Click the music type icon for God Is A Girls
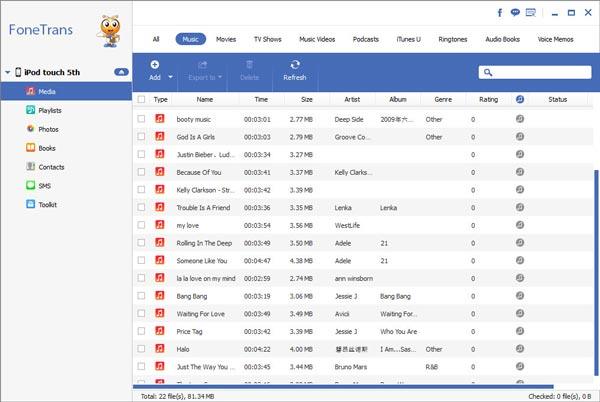This screenshot has width=600, height=402. 160,137
